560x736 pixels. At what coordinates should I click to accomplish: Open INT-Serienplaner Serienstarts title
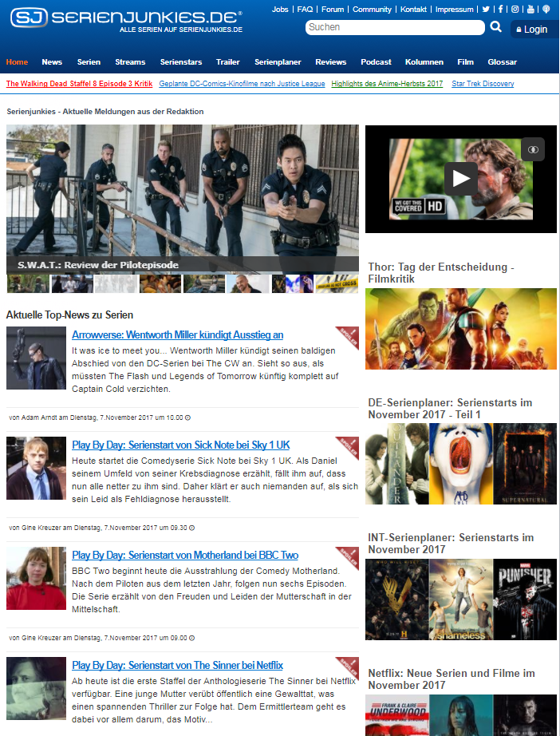(451, 544)
